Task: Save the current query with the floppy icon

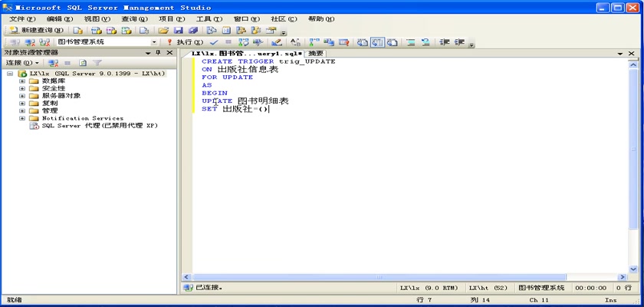Action: point(178,30)
